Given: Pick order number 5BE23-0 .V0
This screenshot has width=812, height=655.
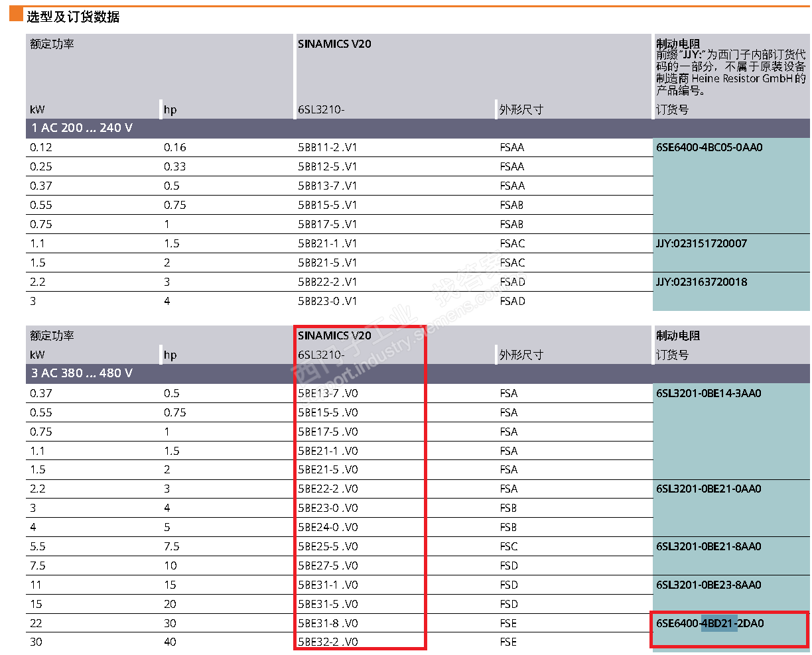Looking at the screenshot, I should pos(328,508).
